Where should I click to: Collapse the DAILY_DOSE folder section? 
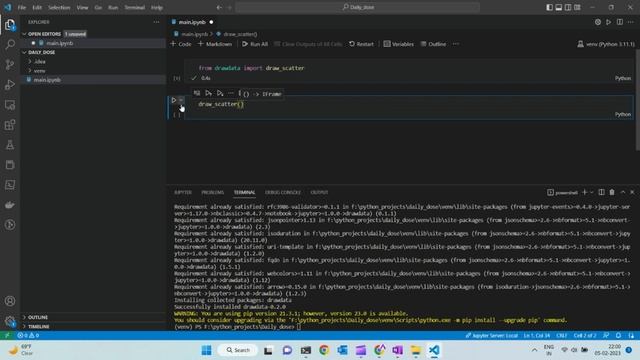click(x=93, y=52)
